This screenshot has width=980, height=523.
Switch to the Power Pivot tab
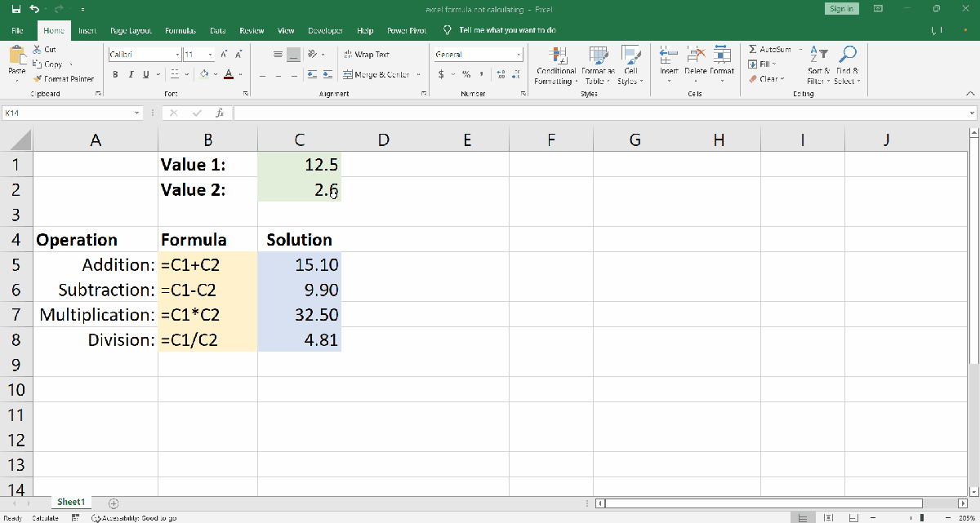407,30
